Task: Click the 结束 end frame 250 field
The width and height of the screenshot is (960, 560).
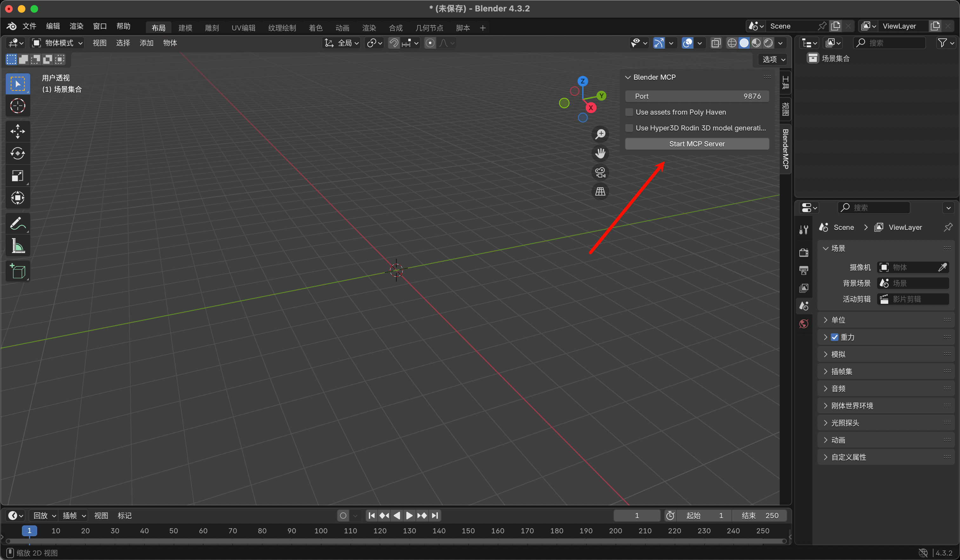Action: (760, 516)
